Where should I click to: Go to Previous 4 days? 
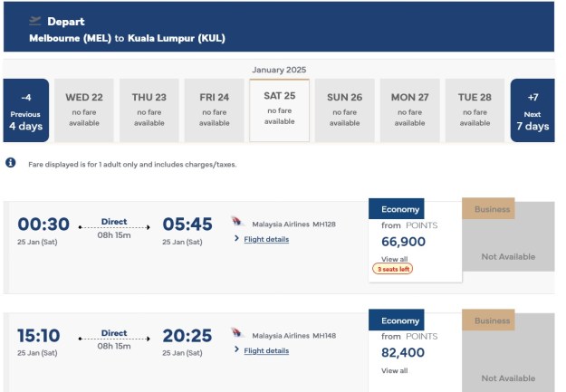25,110
